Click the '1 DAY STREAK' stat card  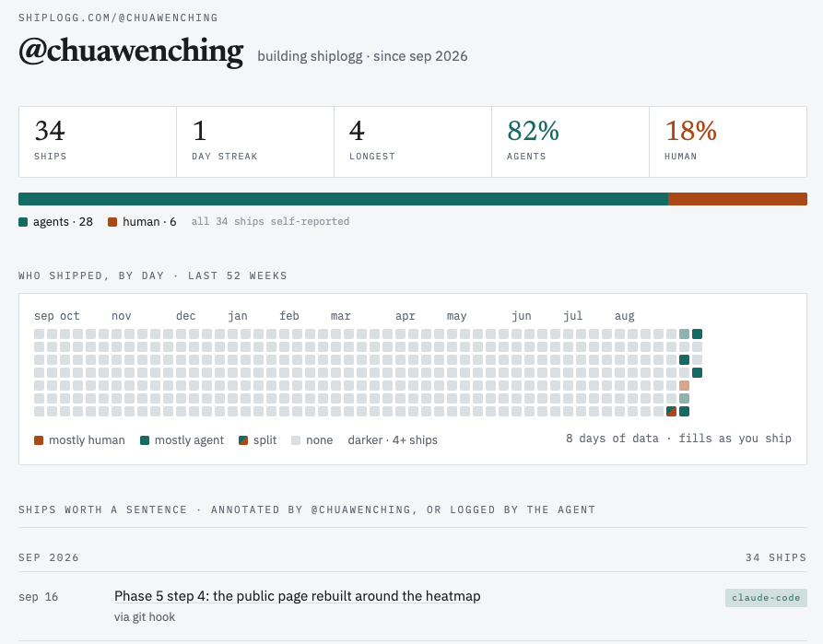[x=255, y=142]
